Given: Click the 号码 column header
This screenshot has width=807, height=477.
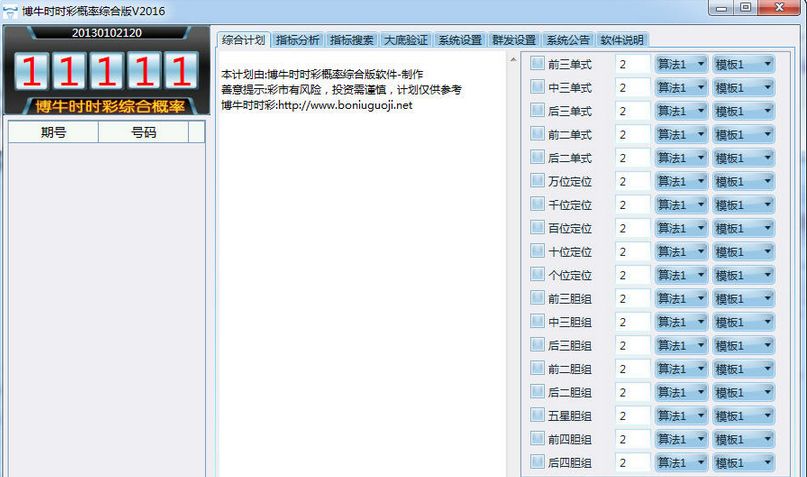Looking at the screenshot, I should (144, 132).
